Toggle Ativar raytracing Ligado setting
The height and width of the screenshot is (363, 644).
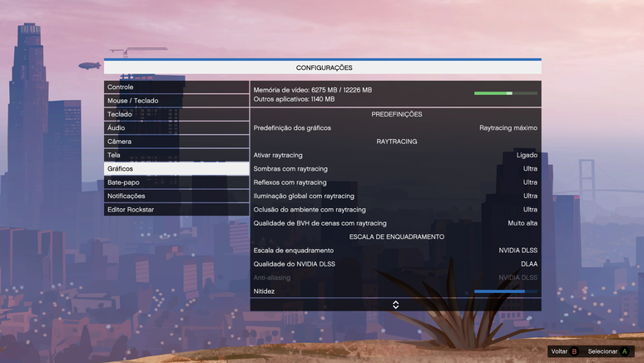click(395, 155)
